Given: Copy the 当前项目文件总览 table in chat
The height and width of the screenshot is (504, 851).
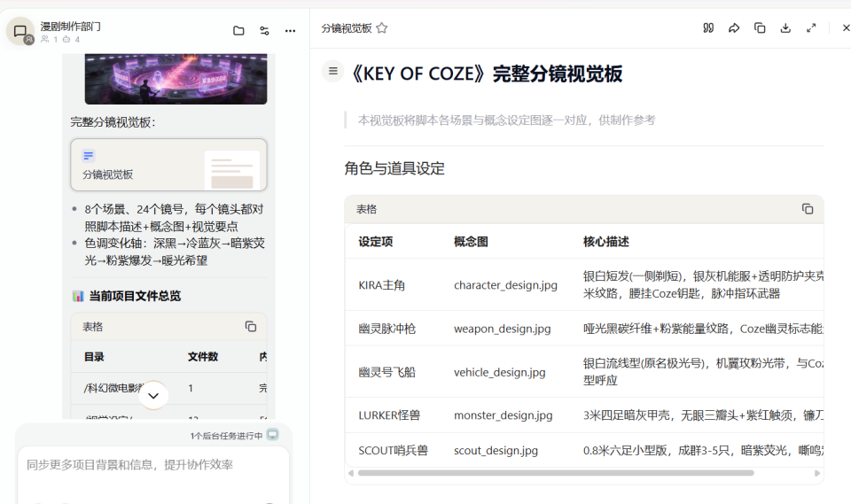Looking at the screenshot, I should coord(251,327).
